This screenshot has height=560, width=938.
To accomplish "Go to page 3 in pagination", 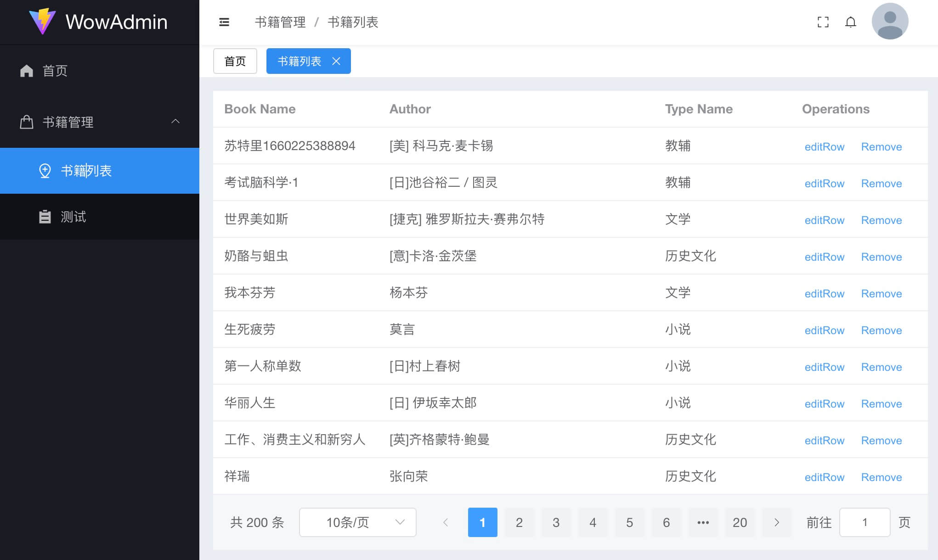I will [556, 522].
